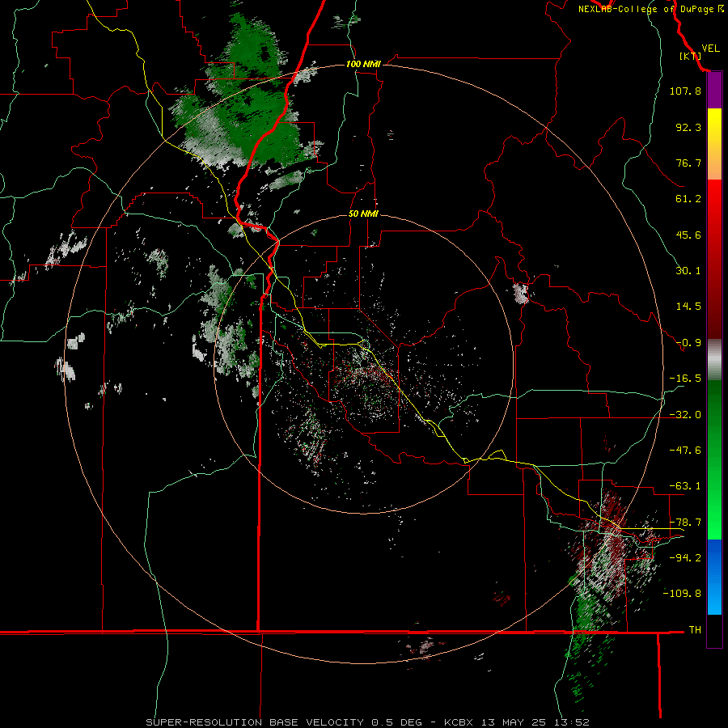Click the yellow-orange segment of velocity color bar

coord(714,144)
